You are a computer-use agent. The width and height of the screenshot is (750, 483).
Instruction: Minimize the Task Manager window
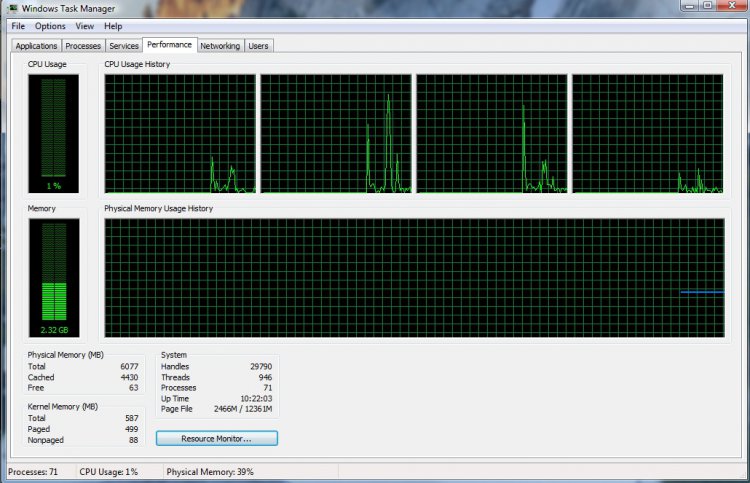[689, 6]
